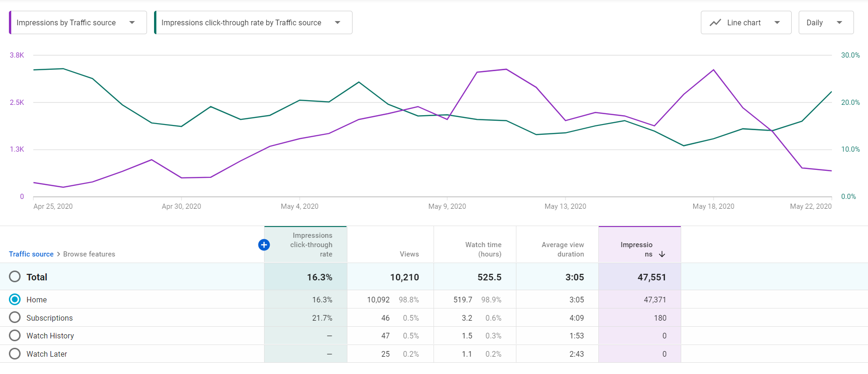Click the Subscriptions row label
The width and height of the screenshot is (868, 374).
click(x=50, y=318)
